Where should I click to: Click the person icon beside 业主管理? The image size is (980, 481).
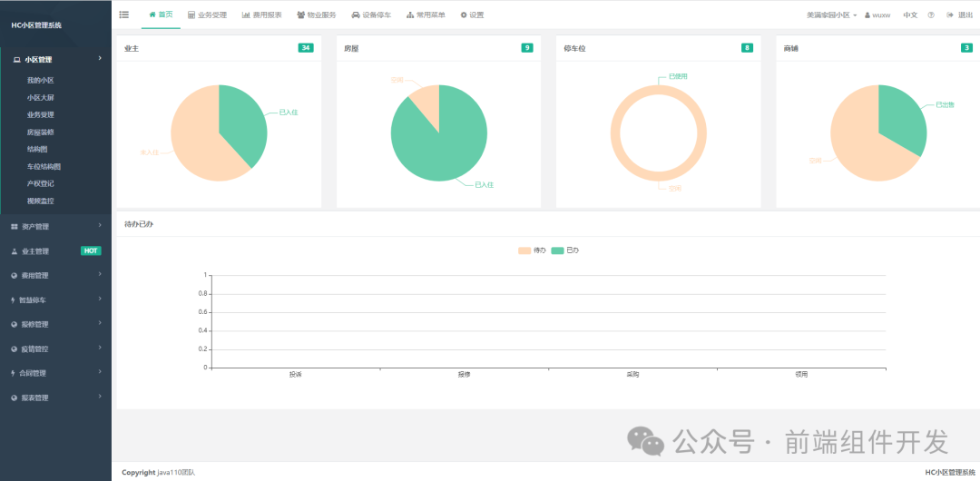(15, 251)
